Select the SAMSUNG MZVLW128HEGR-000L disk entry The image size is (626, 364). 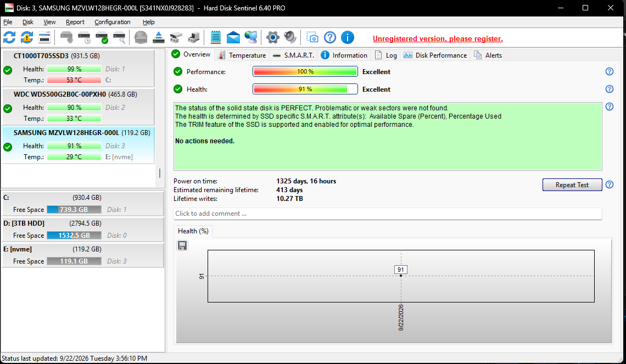coord(78,145)
